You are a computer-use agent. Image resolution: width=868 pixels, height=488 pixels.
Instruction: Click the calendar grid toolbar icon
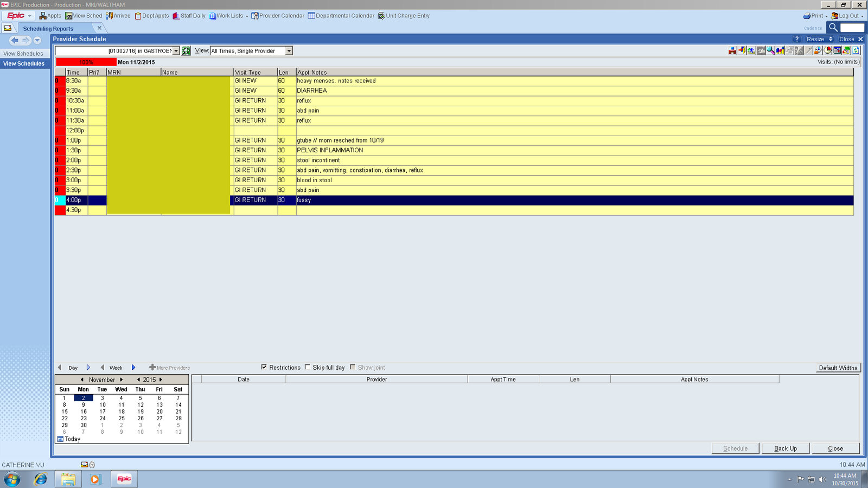[837, 50]
